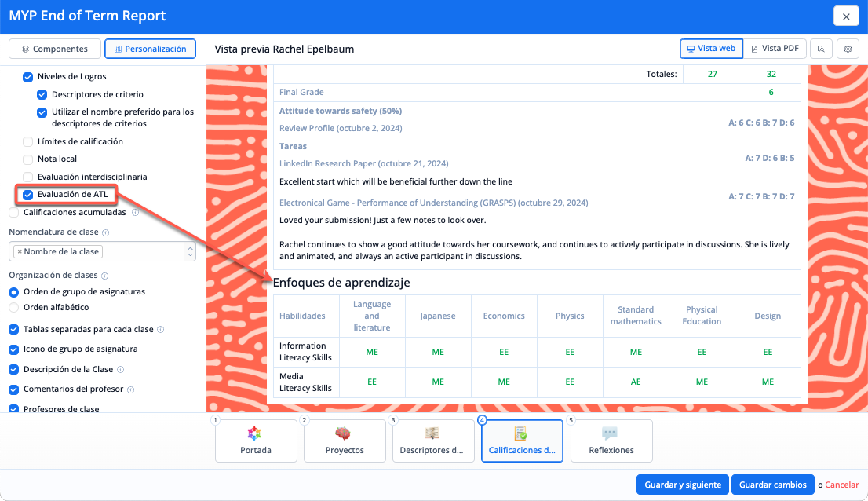Click info icon beside Calificaciones acumuladas
868x501 pixels.
click(x=135, y=213)
